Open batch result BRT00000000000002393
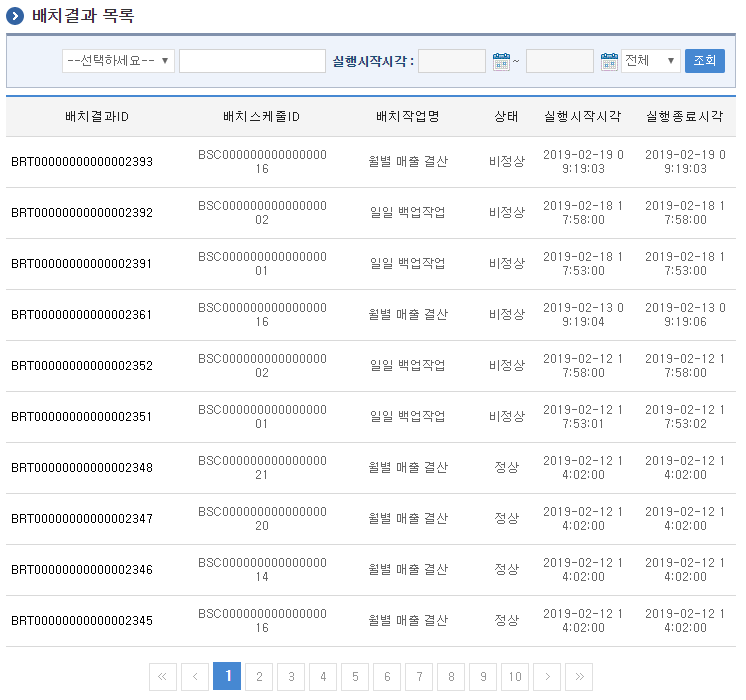The image size is (746, 700). coord(82,162)
